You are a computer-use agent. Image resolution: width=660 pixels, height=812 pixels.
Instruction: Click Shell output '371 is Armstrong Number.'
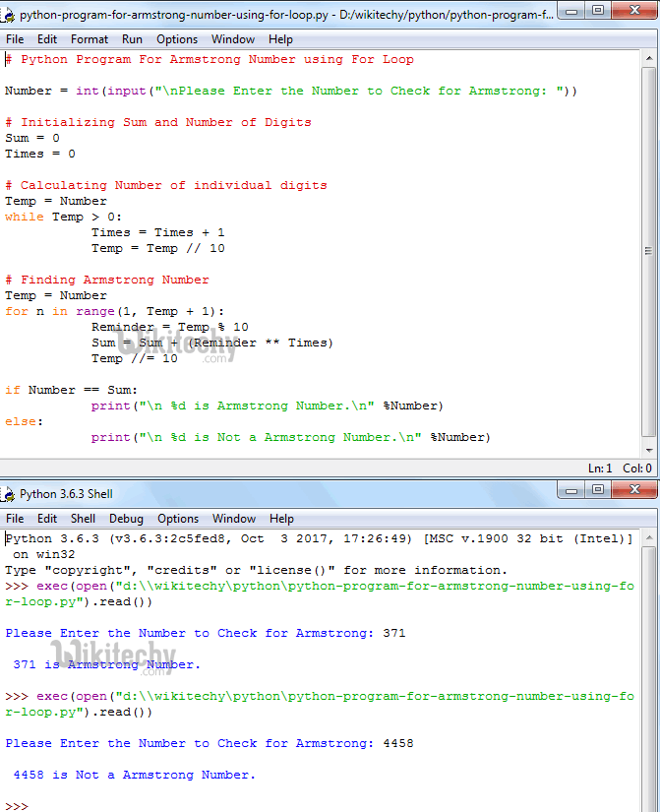point(106,664)
